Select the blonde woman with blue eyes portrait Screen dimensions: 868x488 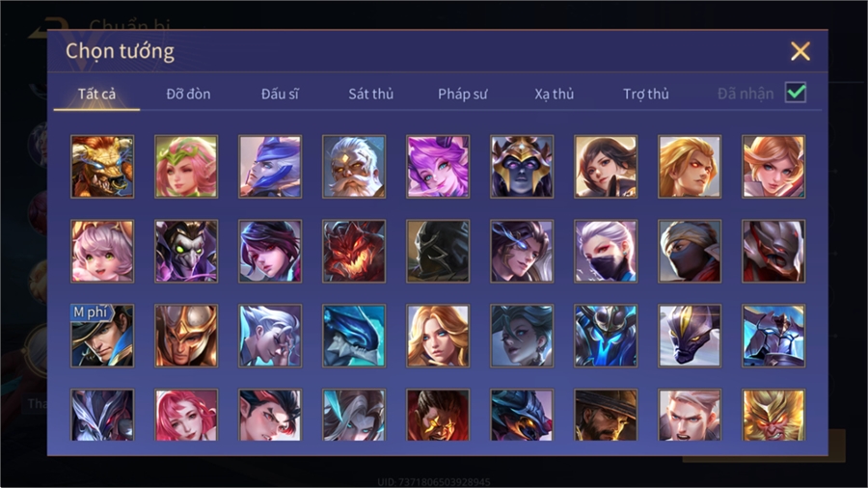(438, 336)
